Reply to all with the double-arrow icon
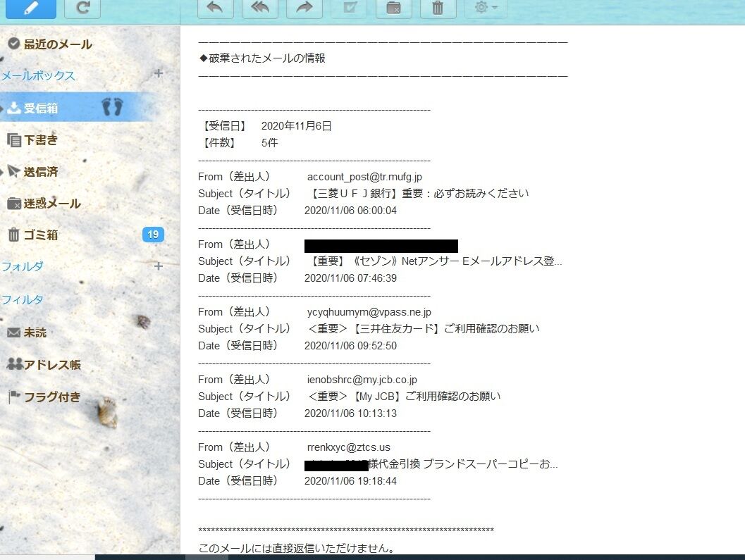 tap(260, 8)
